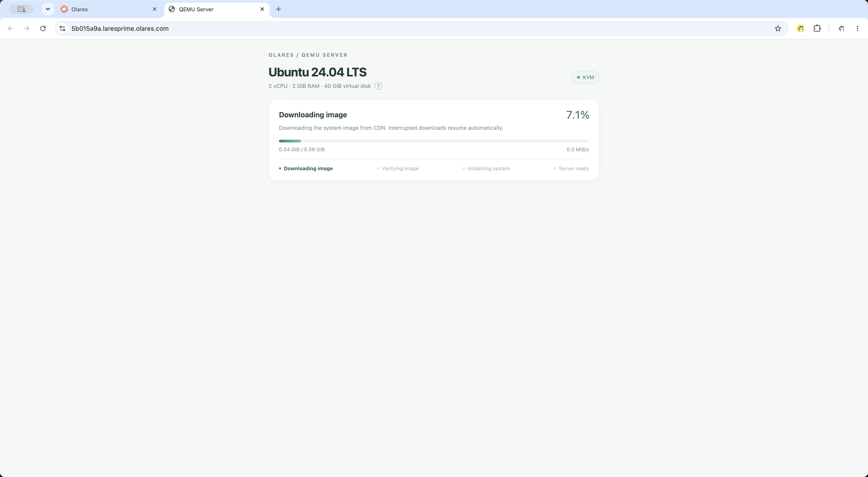Open the site information icon in address bar
The height and width of the screenshot is (477, 868).
click(62, 29)
